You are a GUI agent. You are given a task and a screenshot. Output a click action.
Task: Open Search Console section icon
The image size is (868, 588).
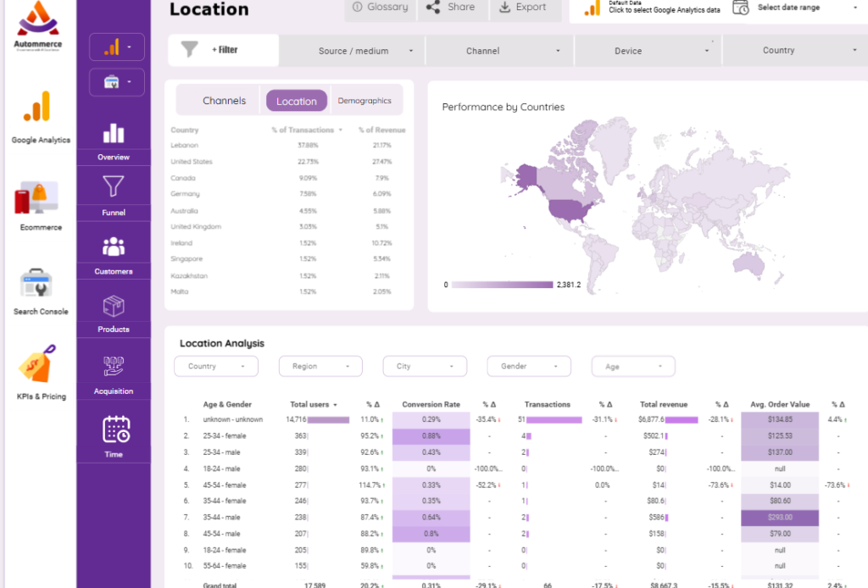(x=36, y=283)
